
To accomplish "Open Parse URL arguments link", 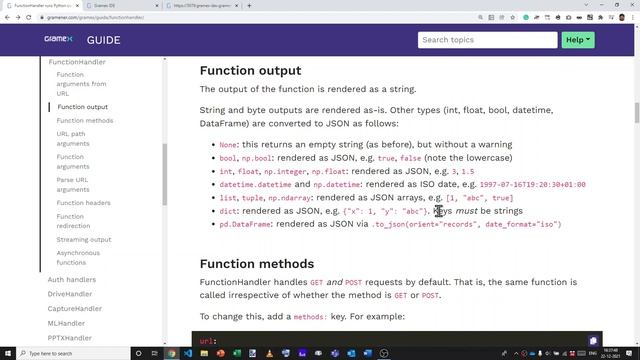I will click(x=73, y=184).
